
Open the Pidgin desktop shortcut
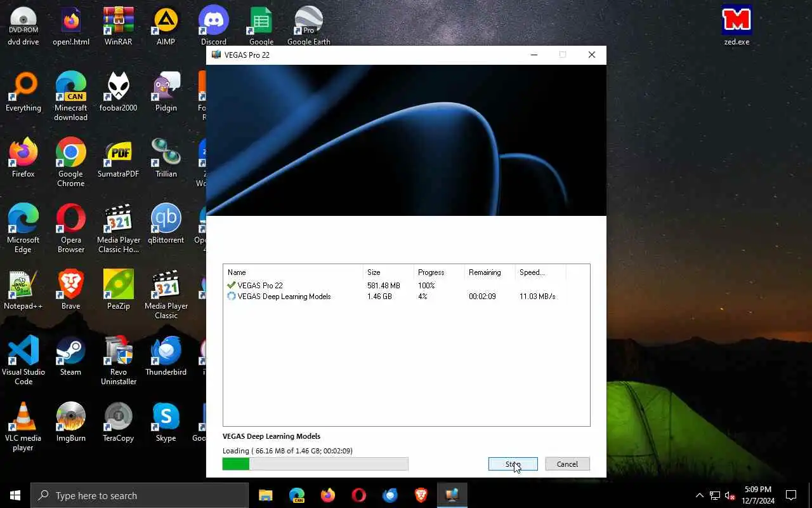(166, 92)
